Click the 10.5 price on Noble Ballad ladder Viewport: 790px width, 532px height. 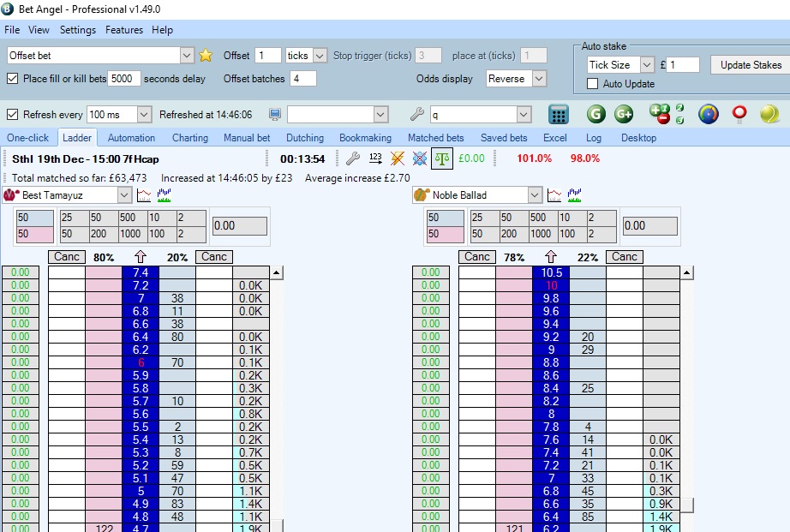point(551,272)
